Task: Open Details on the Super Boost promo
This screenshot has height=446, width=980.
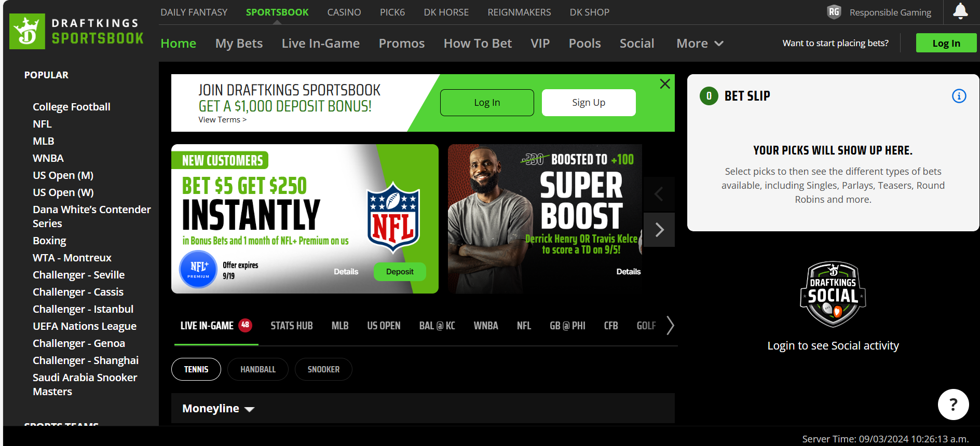Action: tap(629, 272)
